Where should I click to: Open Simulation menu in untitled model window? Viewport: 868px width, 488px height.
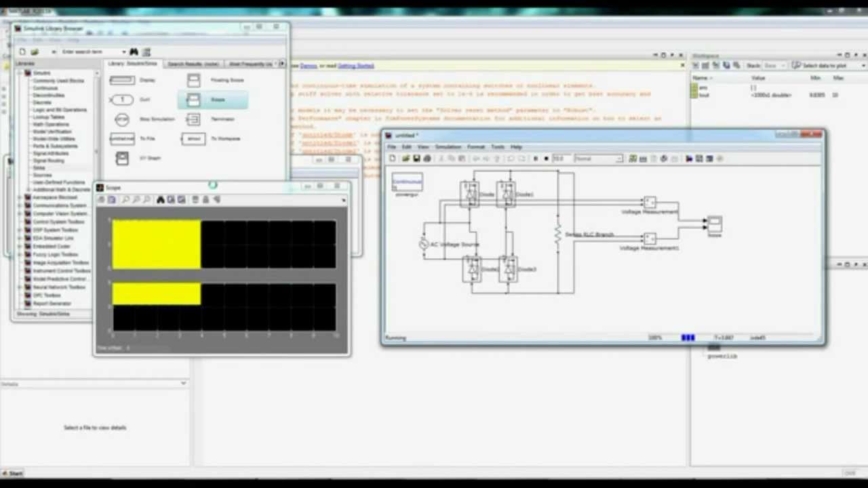coord(448,146)
